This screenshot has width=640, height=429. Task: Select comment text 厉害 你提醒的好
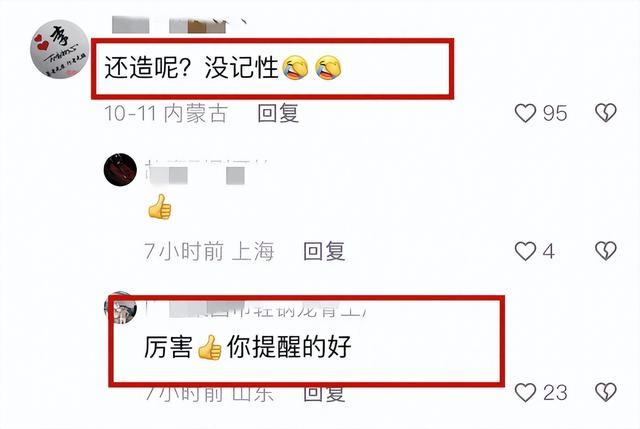click(247, 347)
